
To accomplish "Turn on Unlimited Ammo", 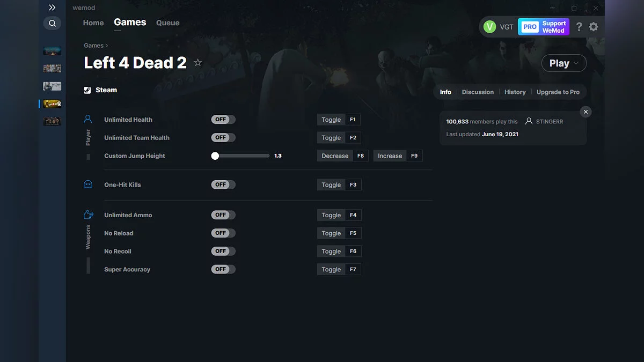I will [x=223, y=215].
